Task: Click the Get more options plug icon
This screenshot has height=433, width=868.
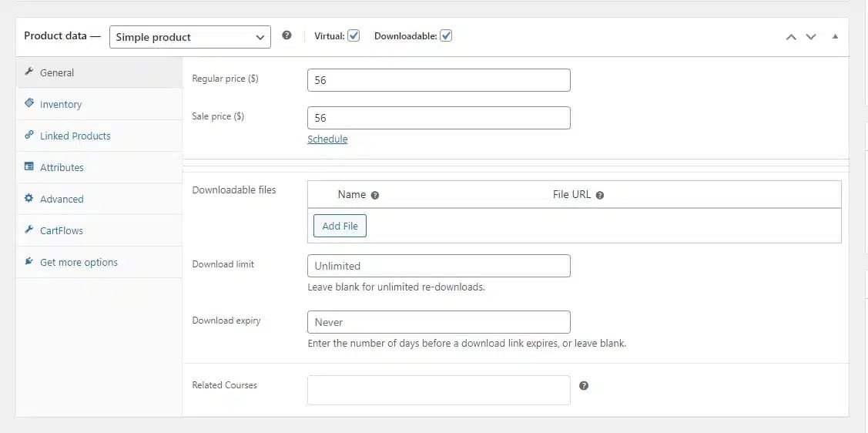Action: point(29,260)
